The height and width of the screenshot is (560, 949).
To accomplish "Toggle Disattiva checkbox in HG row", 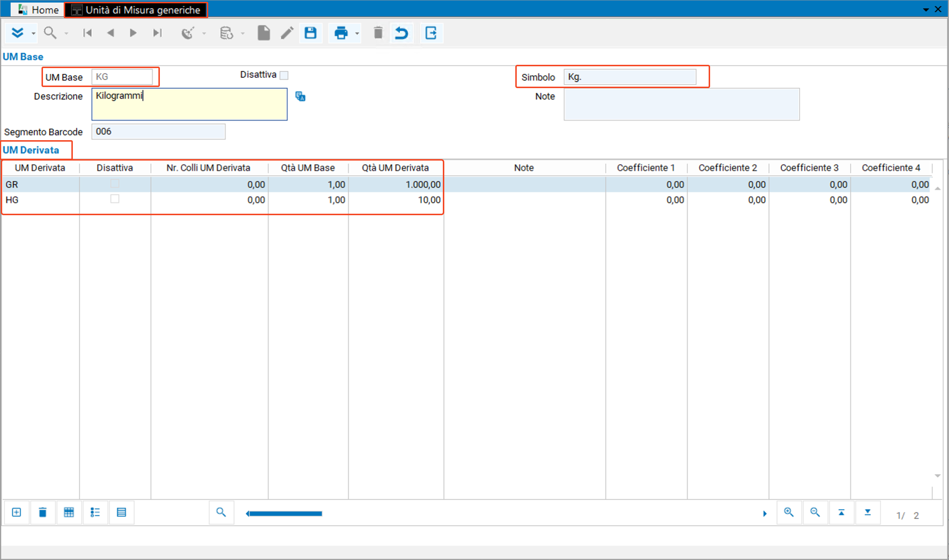I will point(115,199).
